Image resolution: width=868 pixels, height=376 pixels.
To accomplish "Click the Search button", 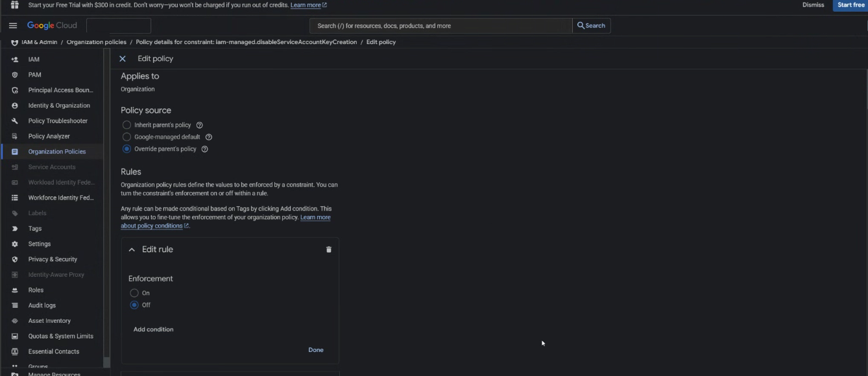I will tap(591, 26).
